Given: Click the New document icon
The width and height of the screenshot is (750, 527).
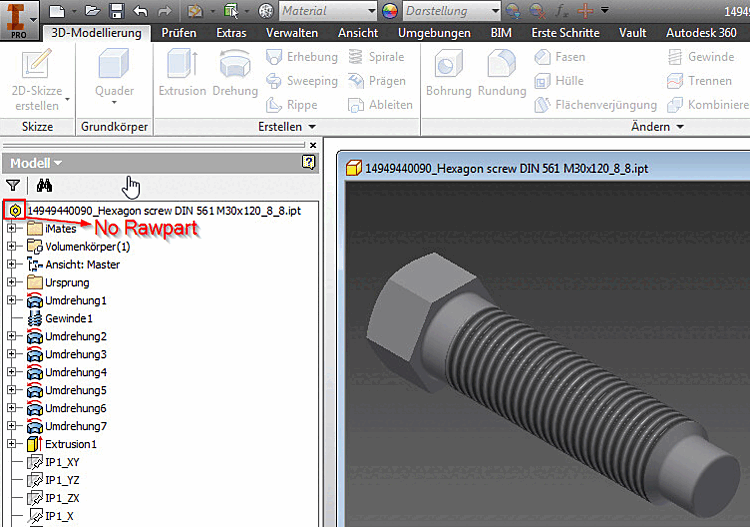Looking at the screenshot, I should pos(57,11).
